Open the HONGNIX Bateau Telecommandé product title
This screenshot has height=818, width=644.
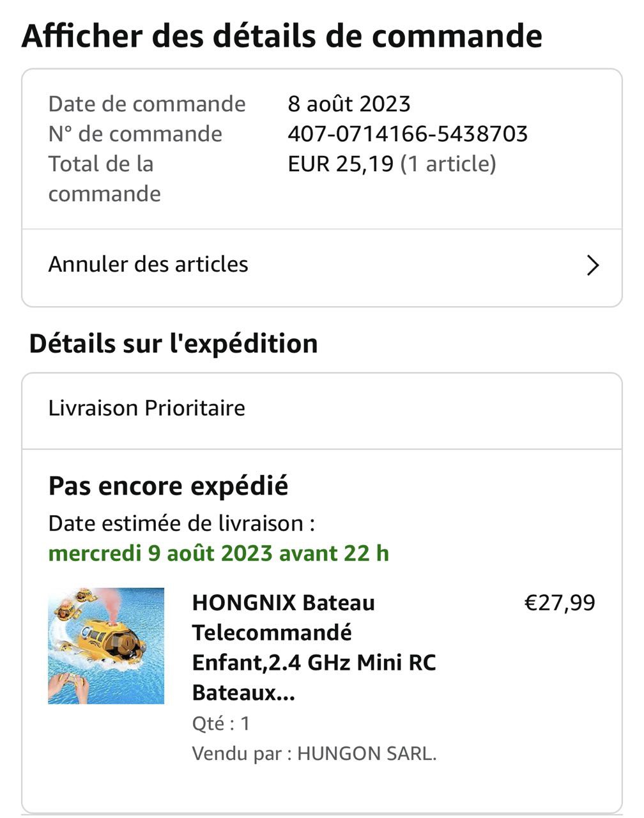click(314, 647)
